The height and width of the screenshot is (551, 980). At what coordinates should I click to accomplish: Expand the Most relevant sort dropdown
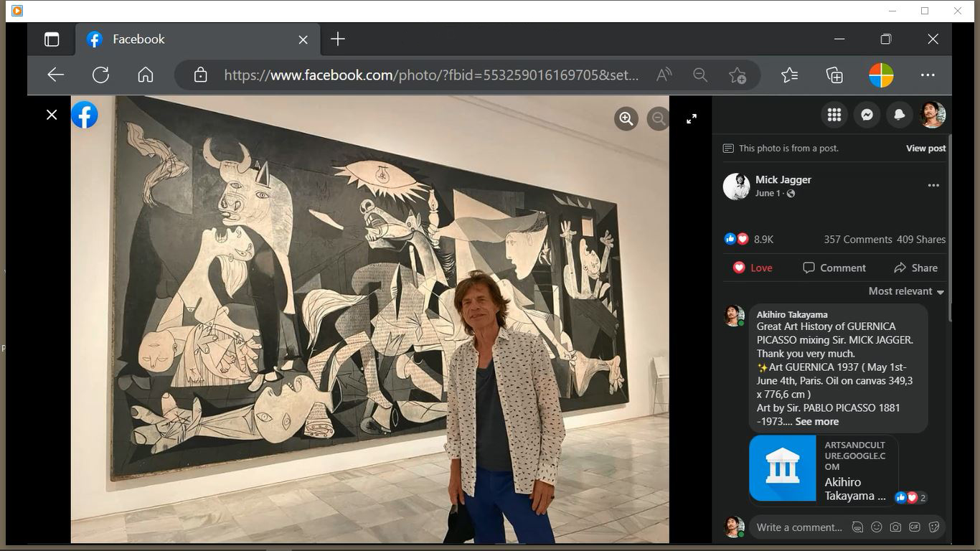point(906,291)
